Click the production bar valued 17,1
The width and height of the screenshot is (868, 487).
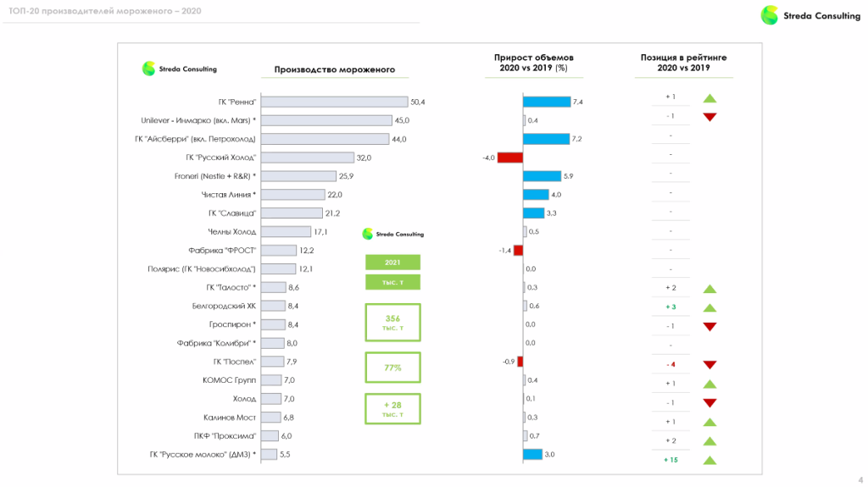tap(286, 232)
